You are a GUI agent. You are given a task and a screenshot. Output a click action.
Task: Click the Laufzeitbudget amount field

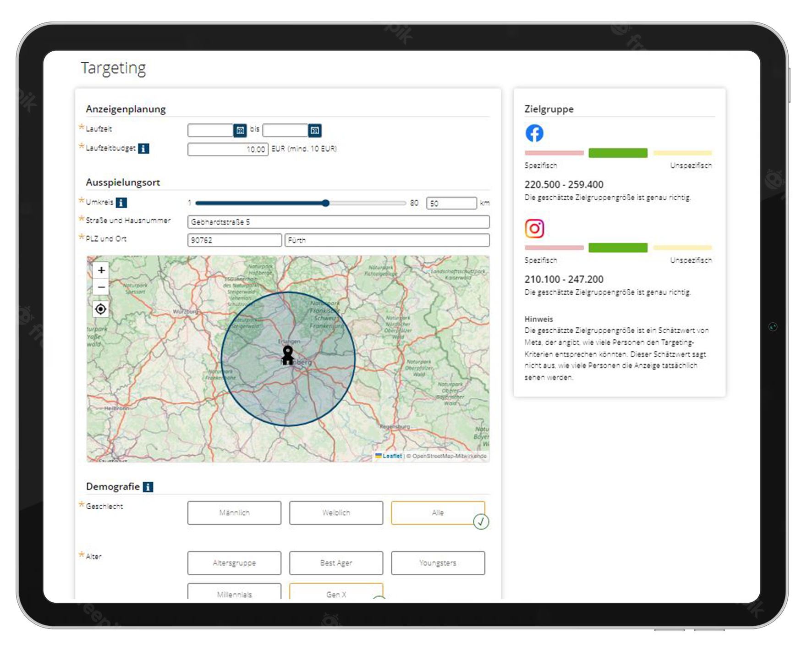(228, 149)
